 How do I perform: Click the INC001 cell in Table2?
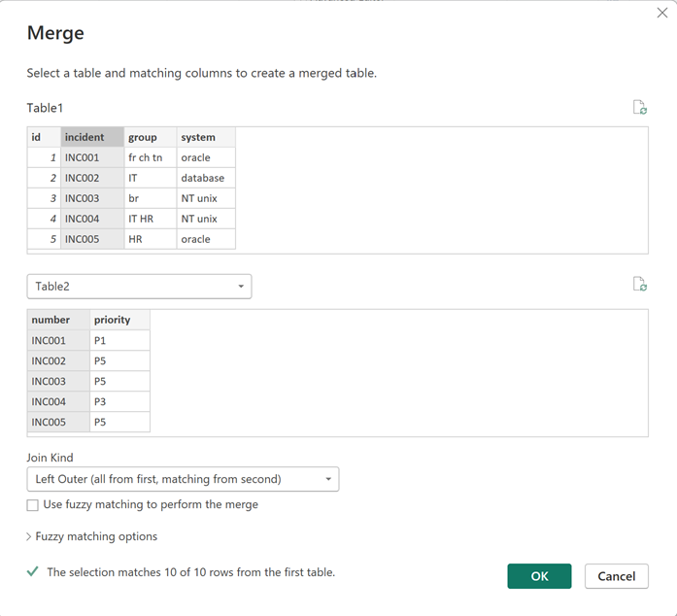point(57,340)
